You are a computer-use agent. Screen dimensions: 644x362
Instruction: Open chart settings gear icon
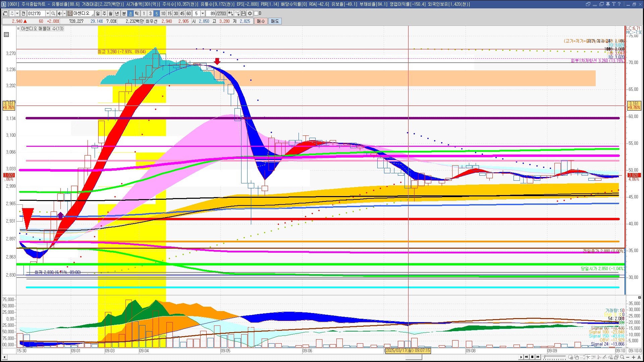(x=250, y=13)
